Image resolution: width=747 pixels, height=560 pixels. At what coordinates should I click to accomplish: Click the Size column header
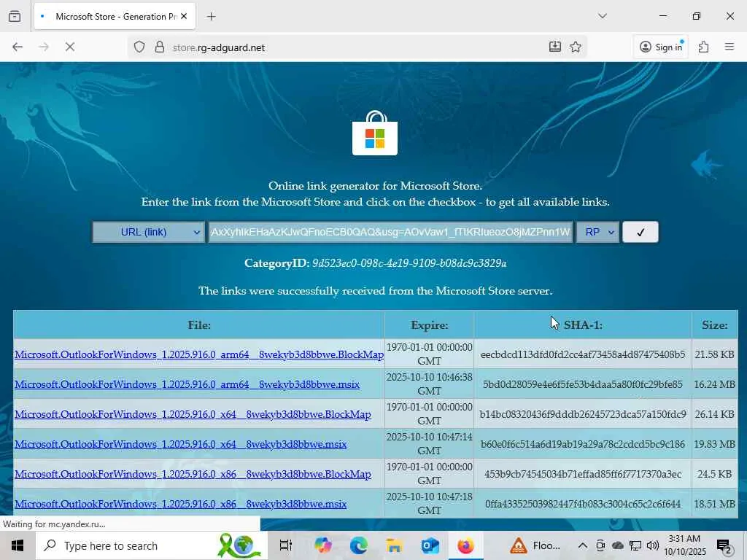coord(715,324)
